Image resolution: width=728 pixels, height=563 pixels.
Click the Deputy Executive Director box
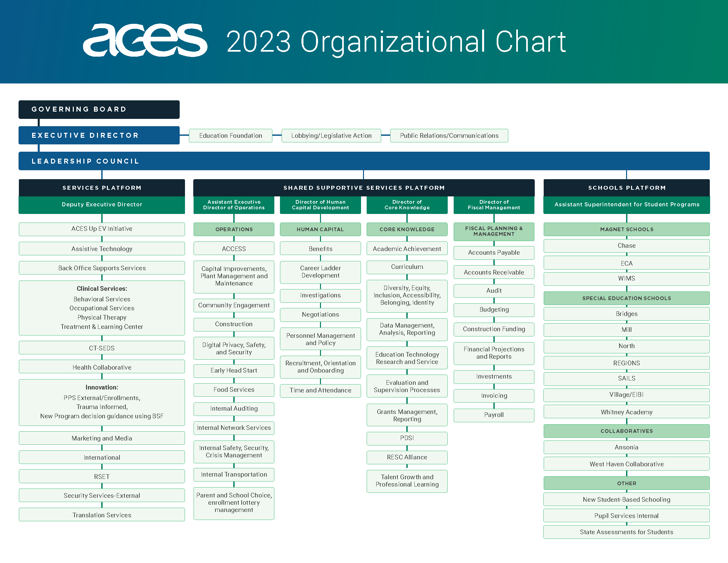[102, 204]
